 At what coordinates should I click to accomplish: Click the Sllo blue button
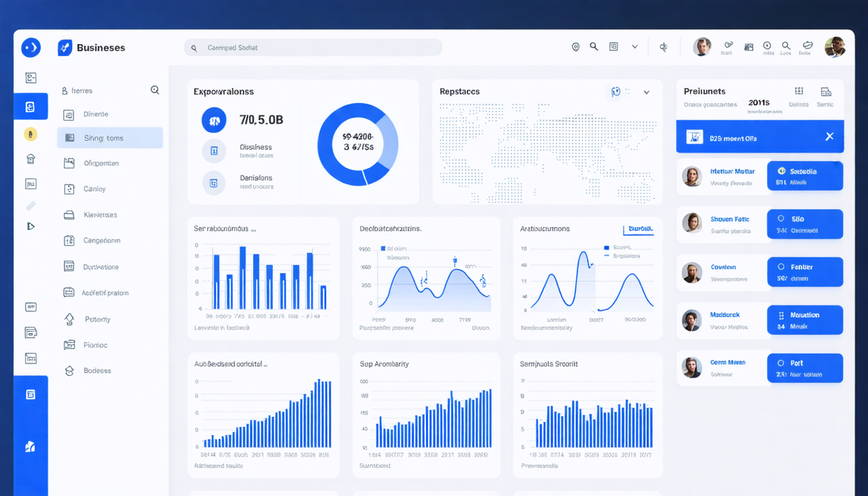pos(805,224)
